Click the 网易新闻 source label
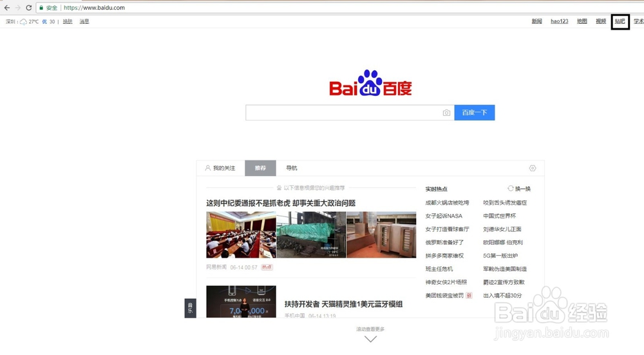Screen dimensions: 644x355 [216, 267]
